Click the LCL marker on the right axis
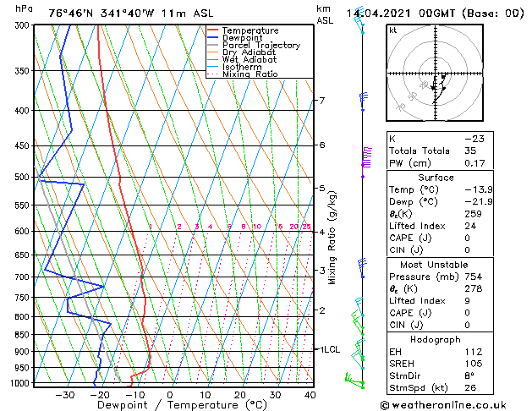The width and height of the screenshot is (532, 411). [329, 348]
